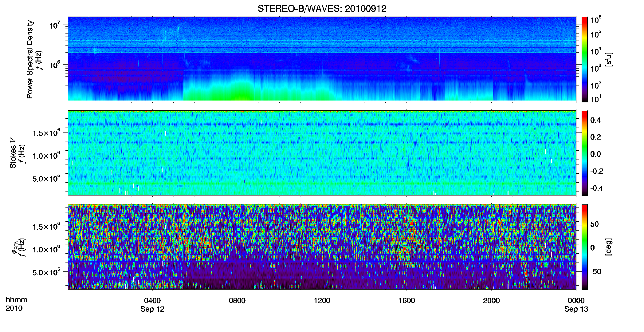The image size is (644, 332).
Task: Click the 1.5×10^6 tick in bottom panel
Action: 46,227
